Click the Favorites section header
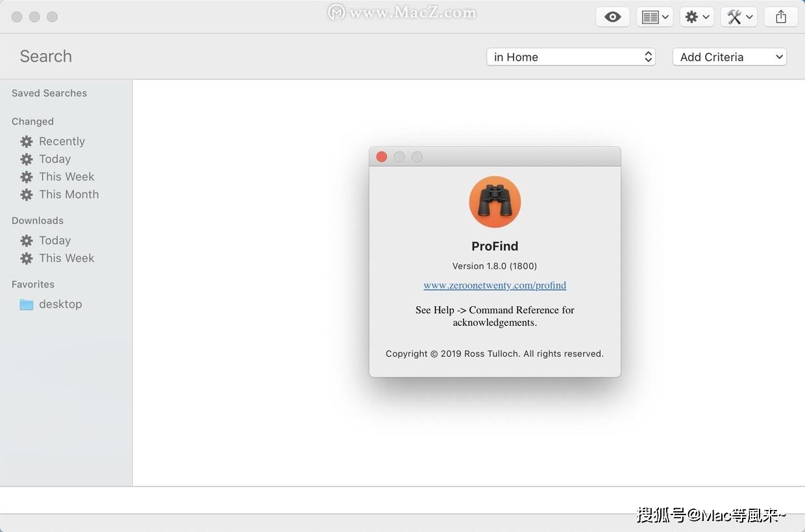The image size is (805, 532). [33, 284]
